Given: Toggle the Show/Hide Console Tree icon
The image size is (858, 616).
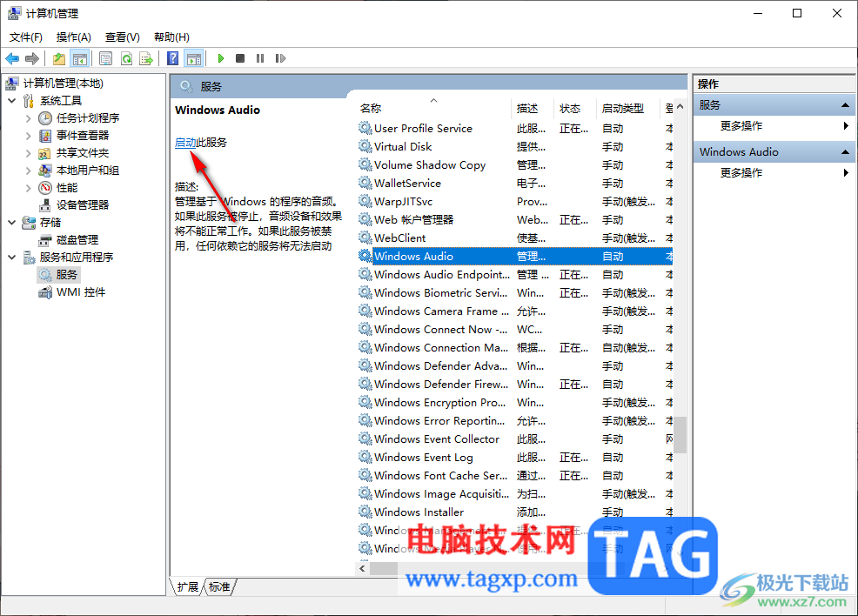Looking at the screenshot, I should [80, 58].
